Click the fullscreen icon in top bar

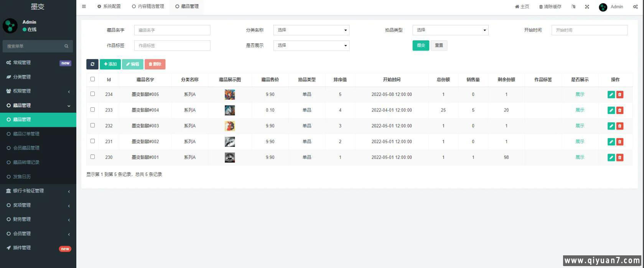point(587,7)
